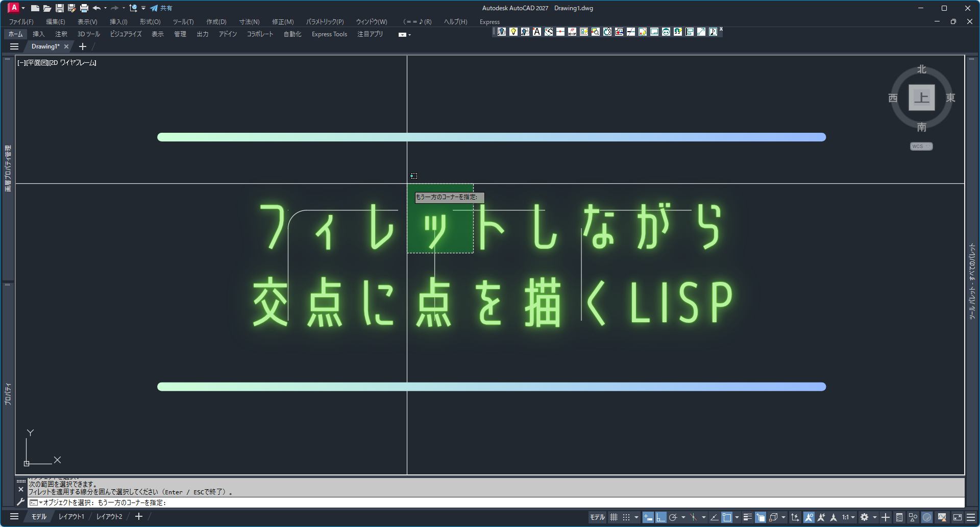Toggle dynamic input in status bar
Screen dimensions: 980x527
[x=648, y=517]
